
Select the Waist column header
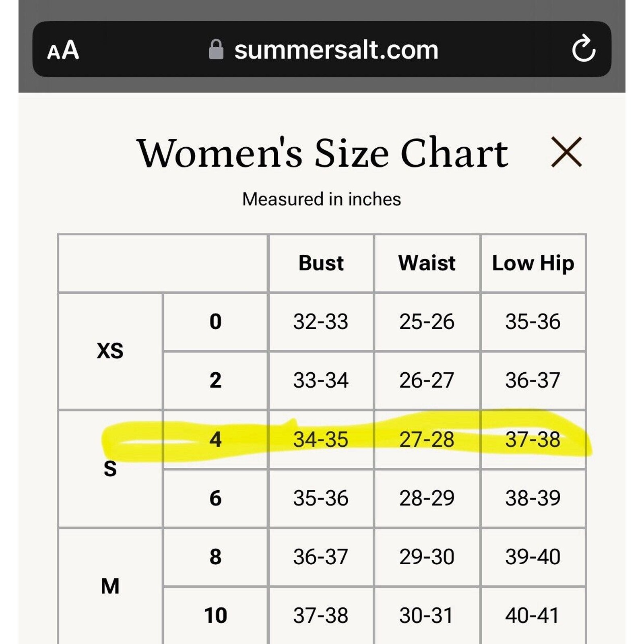pyautogui.click(x=427, y=263)
